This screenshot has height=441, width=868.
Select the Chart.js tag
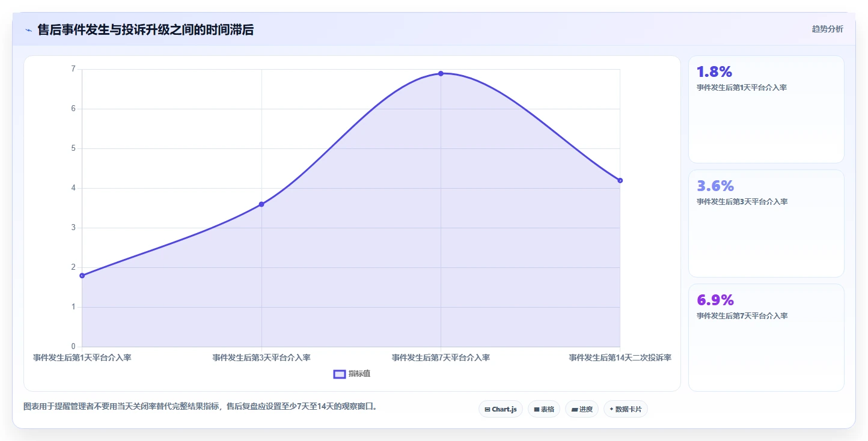pyautogui.click(x=501, y=409)
